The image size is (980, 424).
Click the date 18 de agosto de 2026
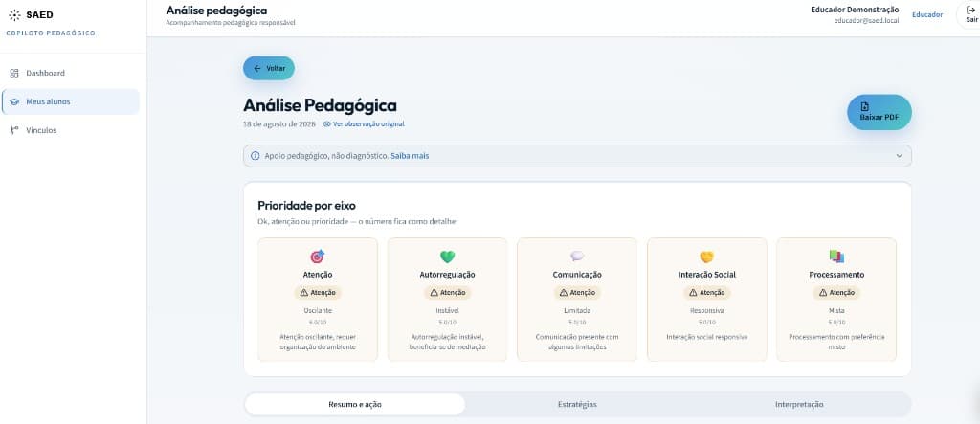click(x=279, y=123)
